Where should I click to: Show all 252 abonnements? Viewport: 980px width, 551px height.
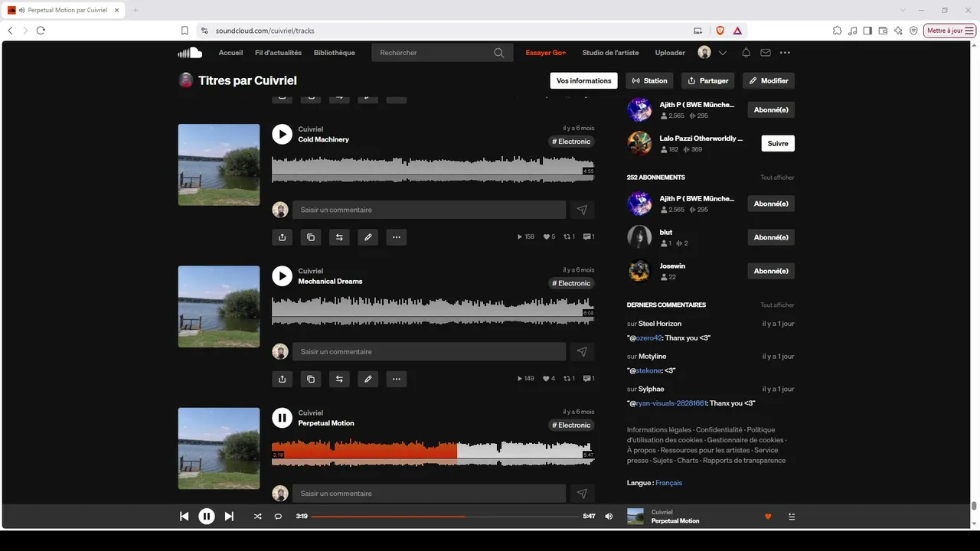[x=777, y=178]
